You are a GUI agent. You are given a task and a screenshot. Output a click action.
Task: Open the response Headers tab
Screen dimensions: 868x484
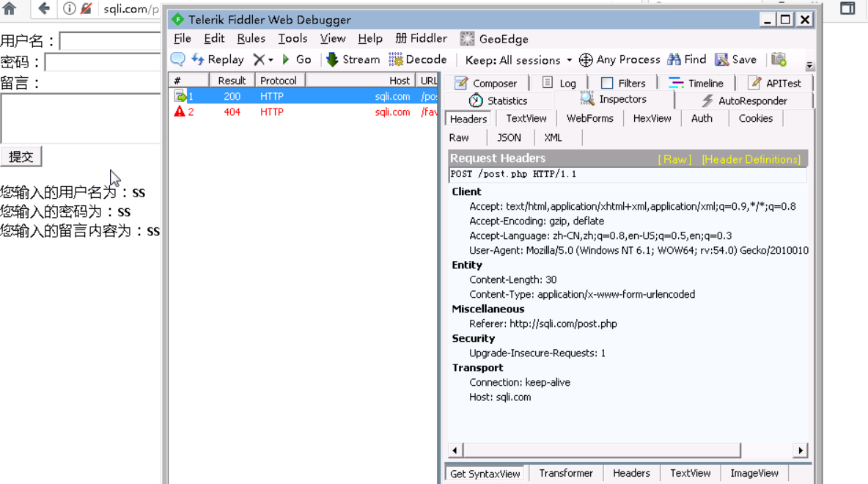pyautogui.click(x=631, y=474)
